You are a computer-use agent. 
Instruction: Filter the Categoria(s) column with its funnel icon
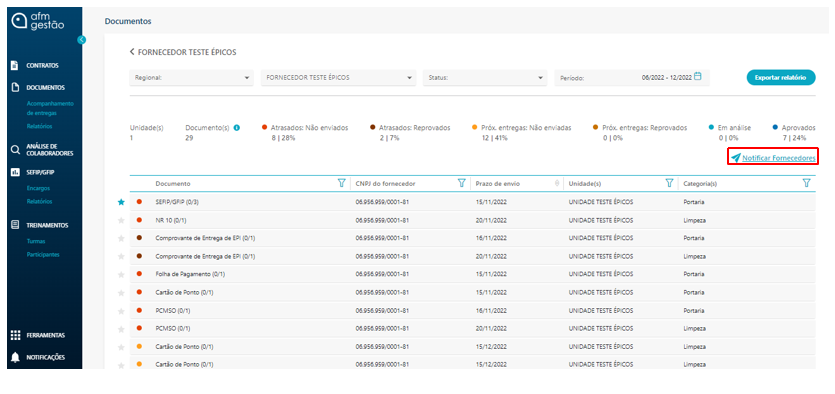pos(806,183)
